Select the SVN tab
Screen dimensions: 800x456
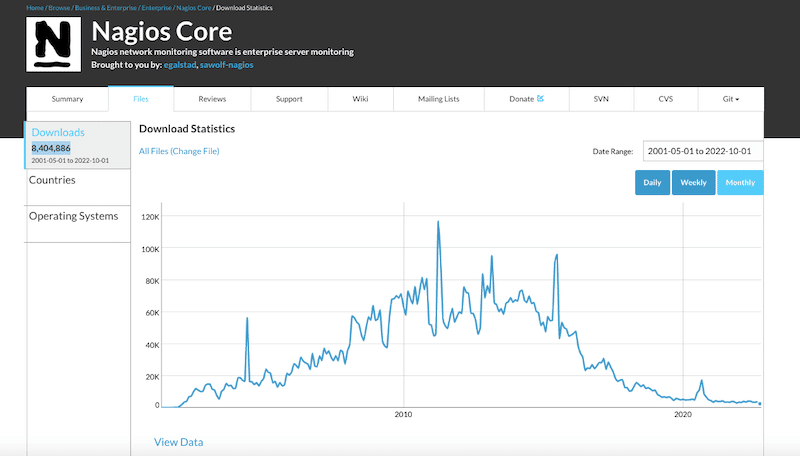point(601,99)
